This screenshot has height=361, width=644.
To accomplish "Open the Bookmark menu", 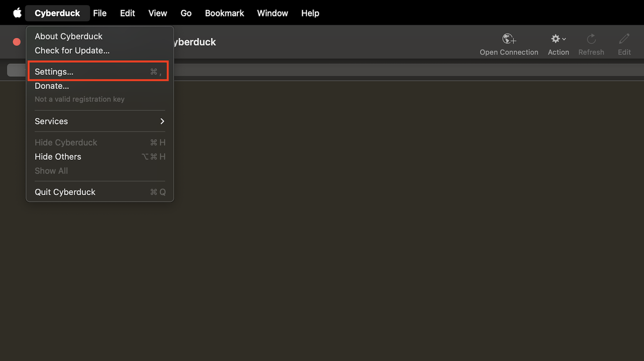I will [224, 13].
